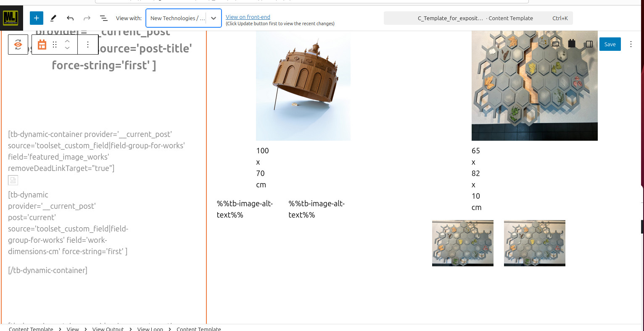Click the black plugin block icon near Save
The image size is (644, 331).
pos(572,44)
